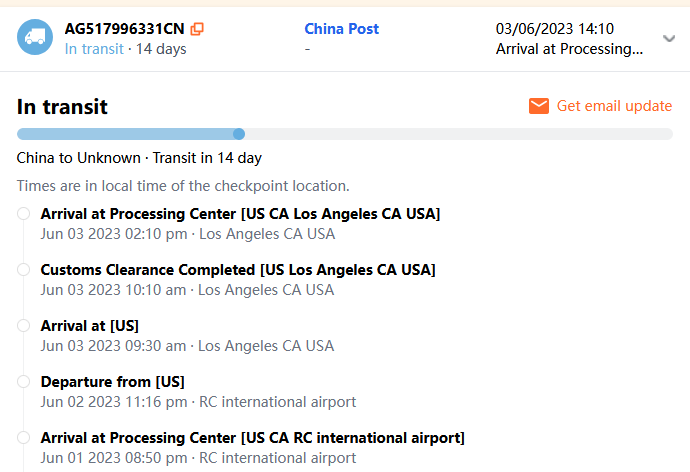This screenshot has width=690, height=472.
Task: Click Arrival at Processing Center Los Angeles entry
Action: pos(240,214)
